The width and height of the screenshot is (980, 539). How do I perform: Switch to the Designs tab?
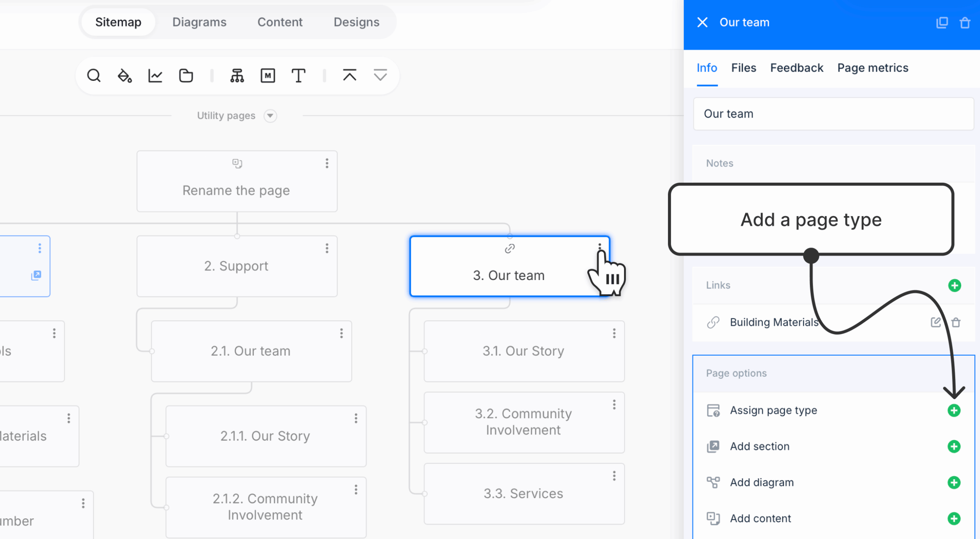[356, 22]
